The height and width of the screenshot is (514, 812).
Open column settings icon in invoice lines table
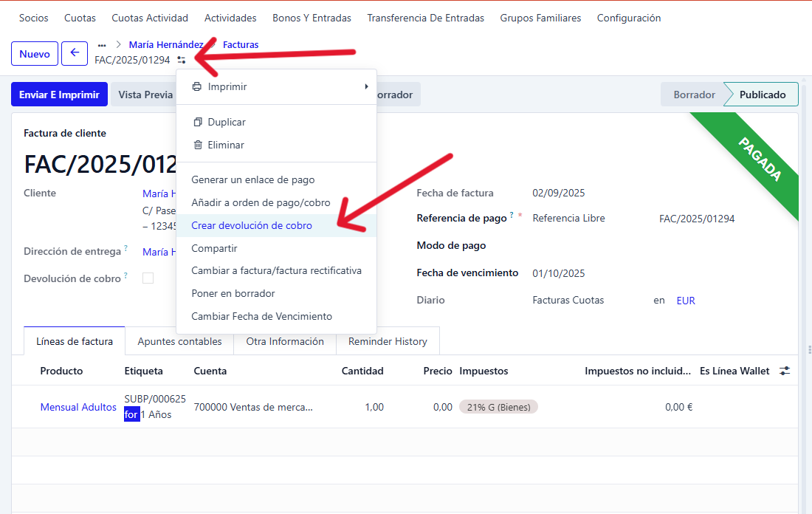(x=785, y=371)
